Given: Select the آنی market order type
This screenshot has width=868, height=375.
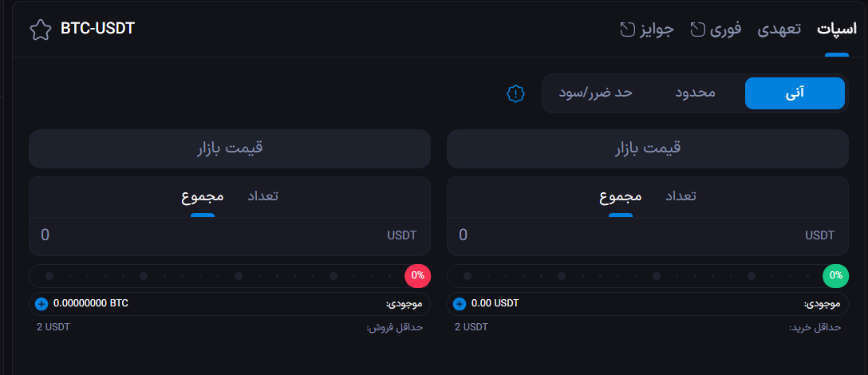Looking at the screenshot, I should (x=795, y=93).
